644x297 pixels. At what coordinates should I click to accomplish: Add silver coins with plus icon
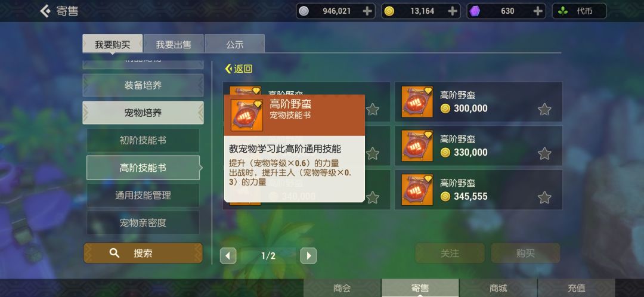point(367,11)
